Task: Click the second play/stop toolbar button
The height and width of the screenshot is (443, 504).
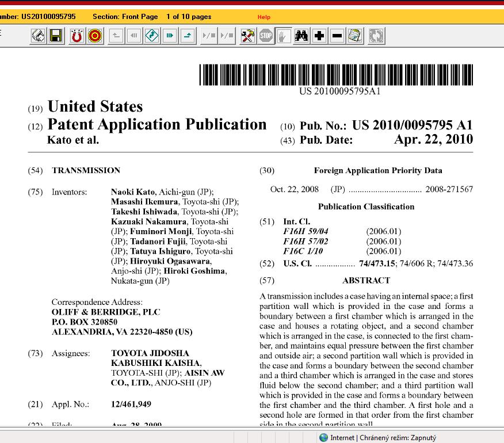Action: coord(227,36)
